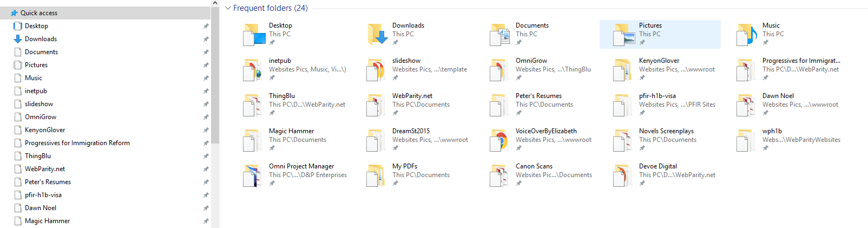Click the pin icon beside Music in navigation pane

(x=206, y=78)
